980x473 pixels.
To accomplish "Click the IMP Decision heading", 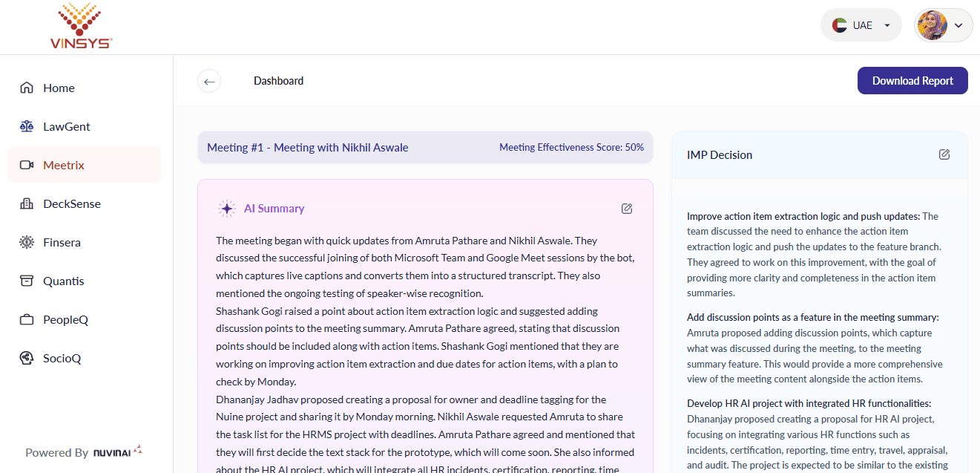I will click(x=720, y=154).
